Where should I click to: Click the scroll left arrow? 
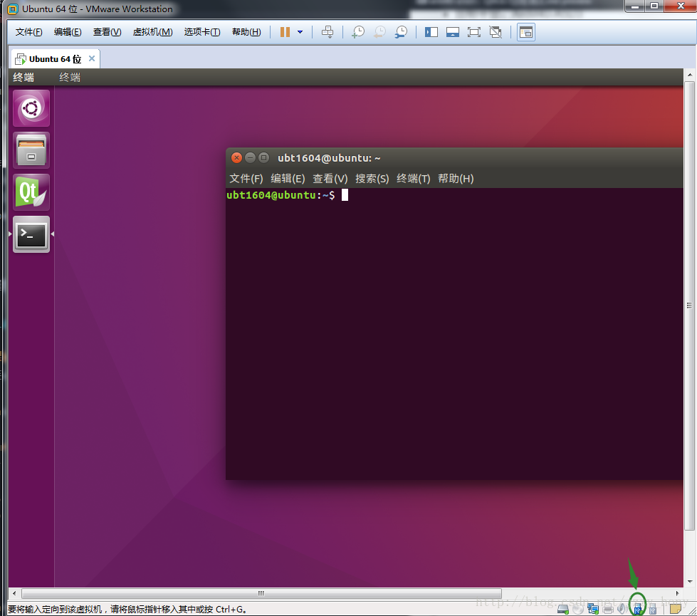tap(14, 593)
